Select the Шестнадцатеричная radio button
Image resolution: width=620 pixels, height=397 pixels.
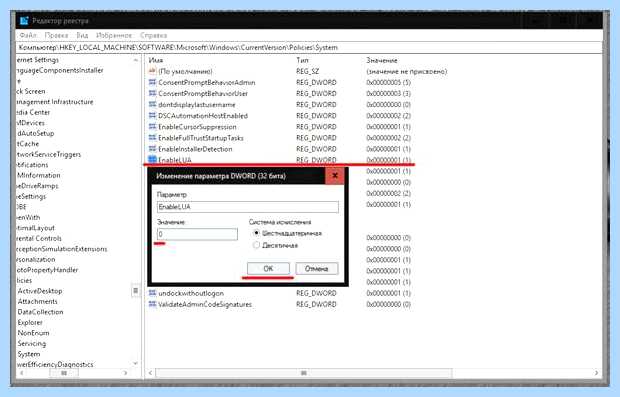256,233
